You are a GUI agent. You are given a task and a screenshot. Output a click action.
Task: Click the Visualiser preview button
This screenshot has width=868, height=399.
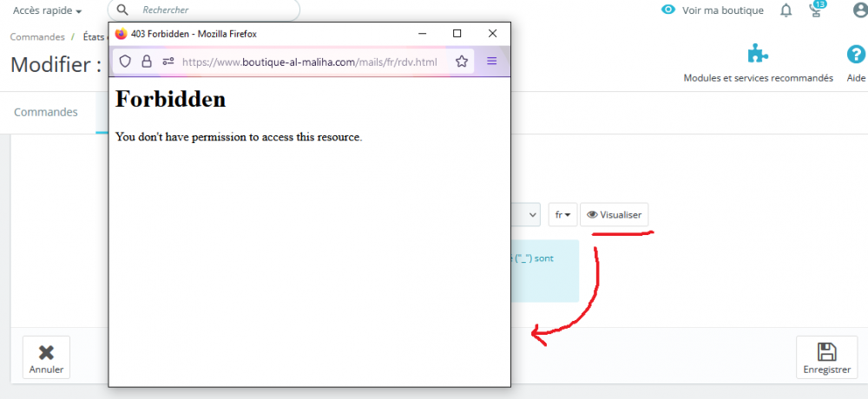[614, 215]
